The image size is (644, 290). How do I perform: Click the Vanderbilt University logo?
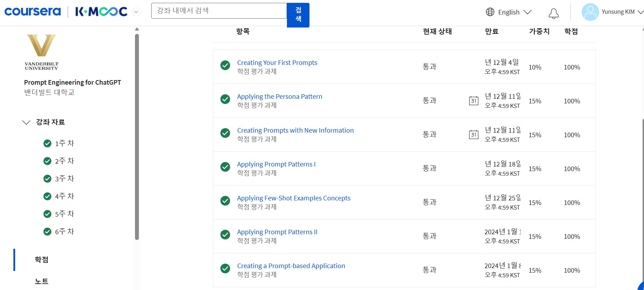42,52
